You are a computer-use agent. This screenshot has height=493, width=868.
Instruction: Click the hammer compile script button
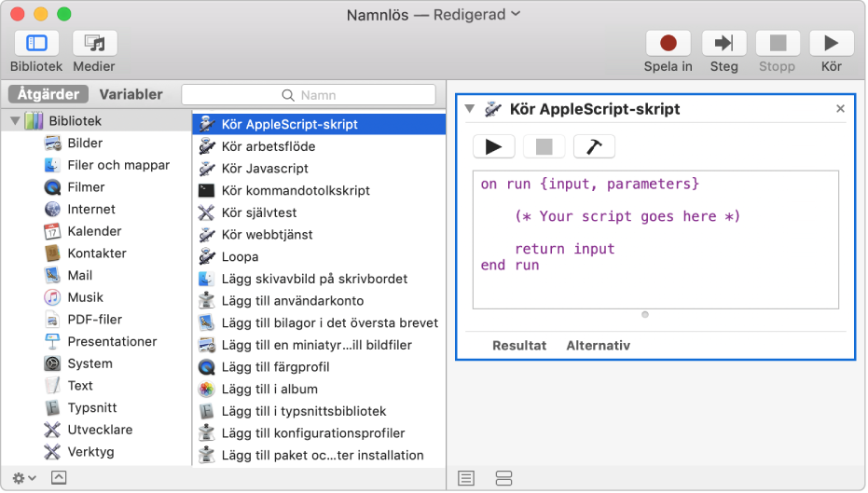pyautogui.click(x=593, y=146)
